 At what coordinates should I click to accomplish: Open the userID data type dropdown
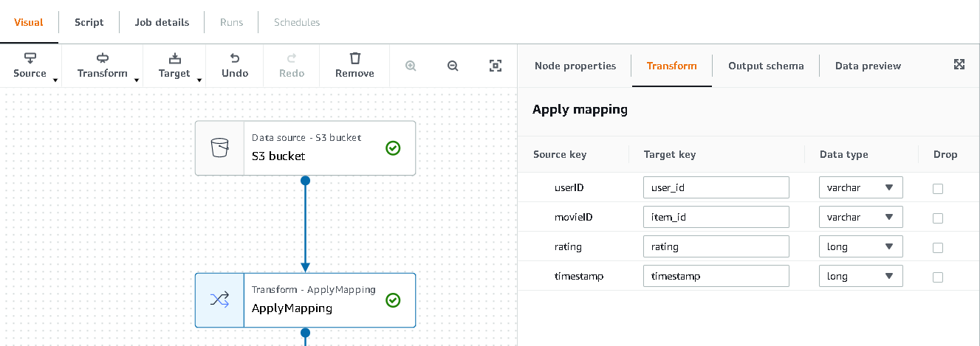pyautogui.click(x=860, y=187)
